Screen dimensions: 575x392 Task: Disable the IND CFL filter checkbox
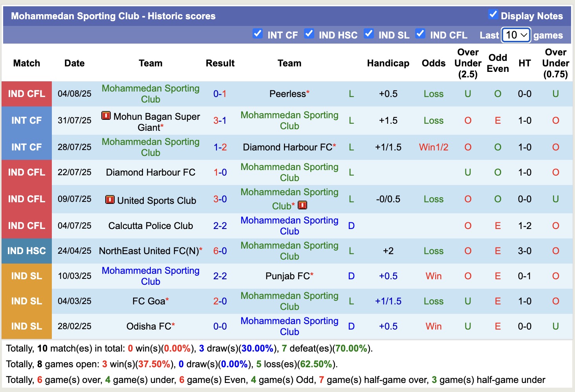click(420, 34)
